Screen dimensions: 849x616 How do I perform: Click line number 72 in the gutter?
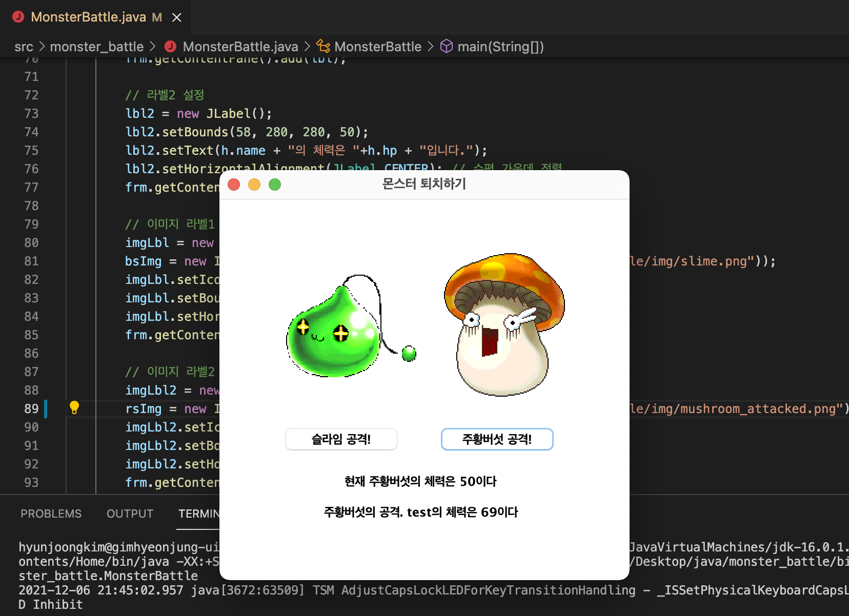point(31,95)
